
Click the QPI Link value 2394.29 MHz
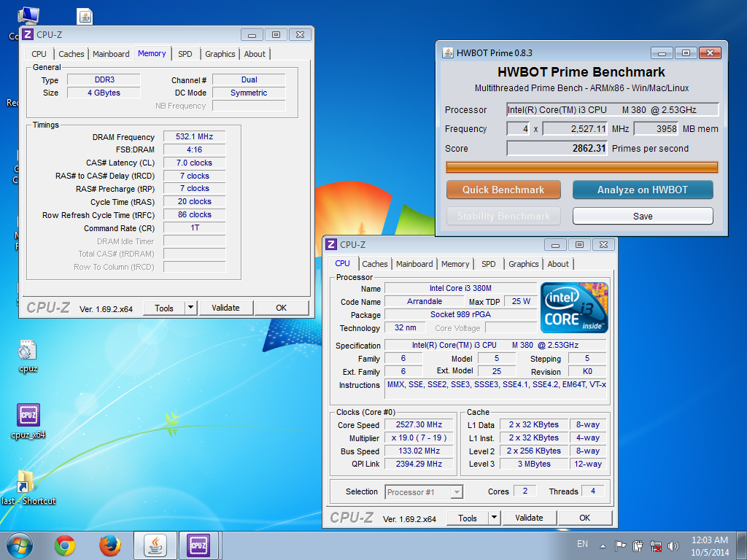419,464
